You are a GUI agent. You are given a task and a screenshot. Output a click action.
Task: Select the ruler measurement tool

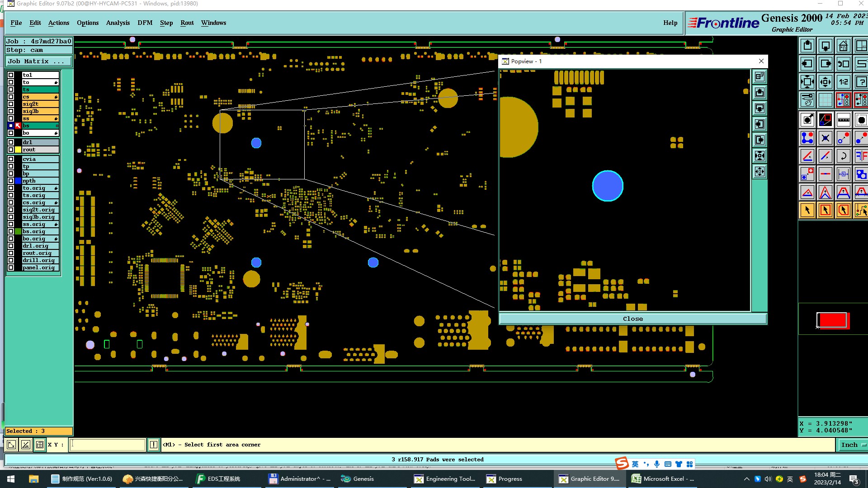[x=843, y=120]
